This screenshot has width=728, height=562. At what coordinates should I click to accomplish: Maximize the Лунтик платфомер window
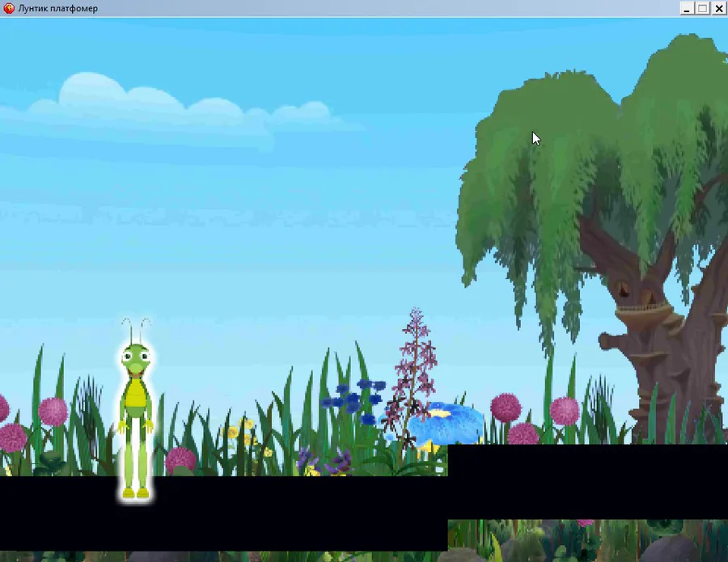(x=703, y=8)
